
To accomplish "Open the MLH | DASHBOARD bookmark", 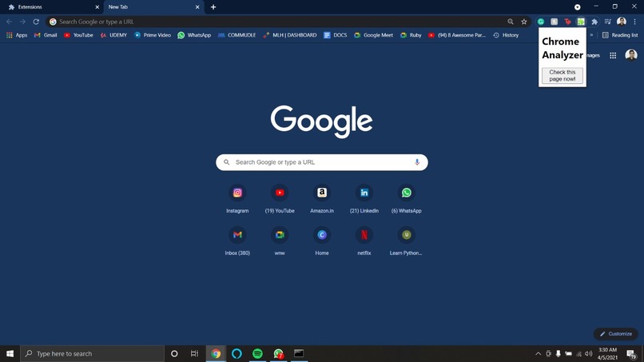I will (290, 35).
